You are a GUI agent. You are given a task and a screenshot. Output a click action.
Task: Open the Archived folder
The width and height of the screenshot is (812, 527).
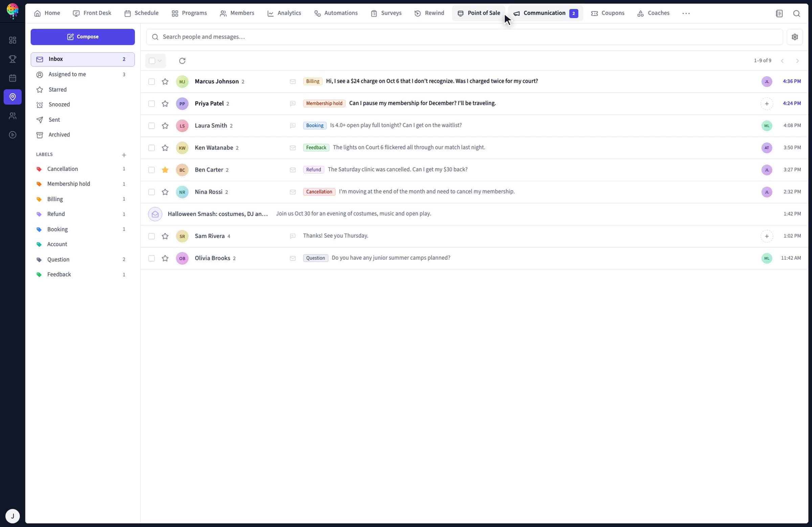[x=83, y=135]
